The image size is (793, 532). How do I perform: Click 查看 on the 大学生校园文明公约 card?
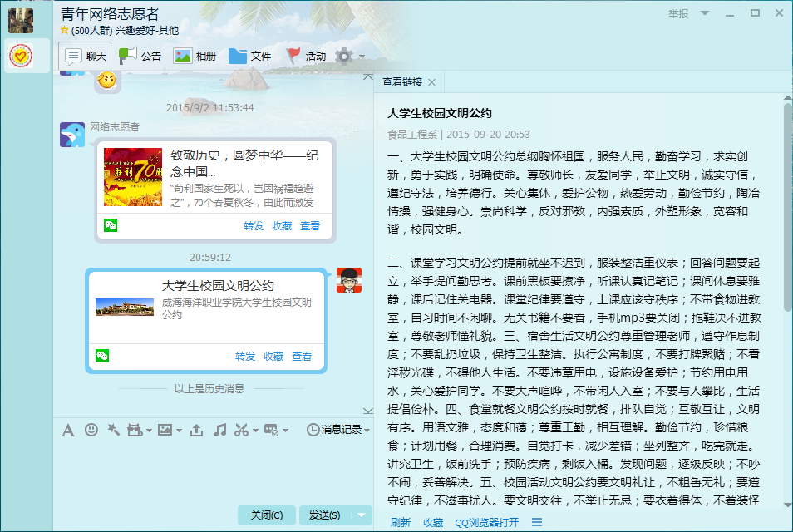pyautogui.click(x=302, y=357)
